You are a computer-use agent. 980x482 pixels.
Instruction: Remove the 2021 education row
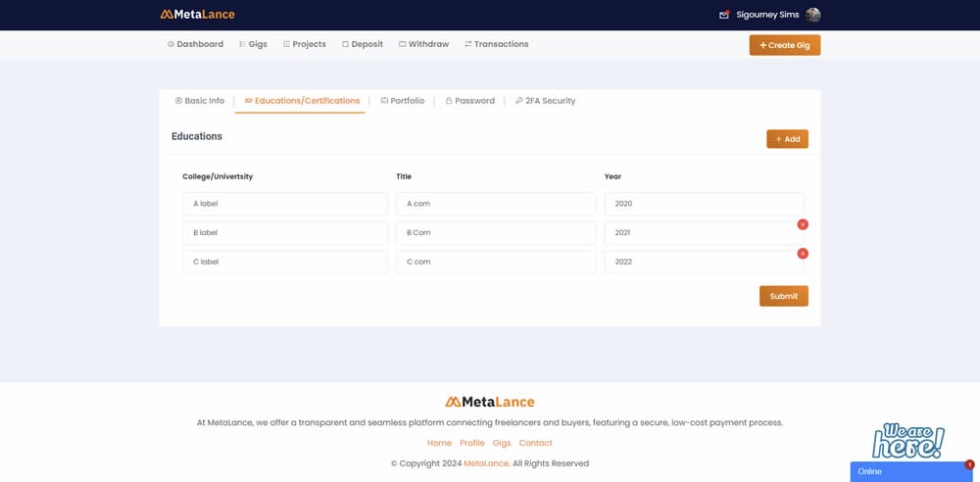803,224
